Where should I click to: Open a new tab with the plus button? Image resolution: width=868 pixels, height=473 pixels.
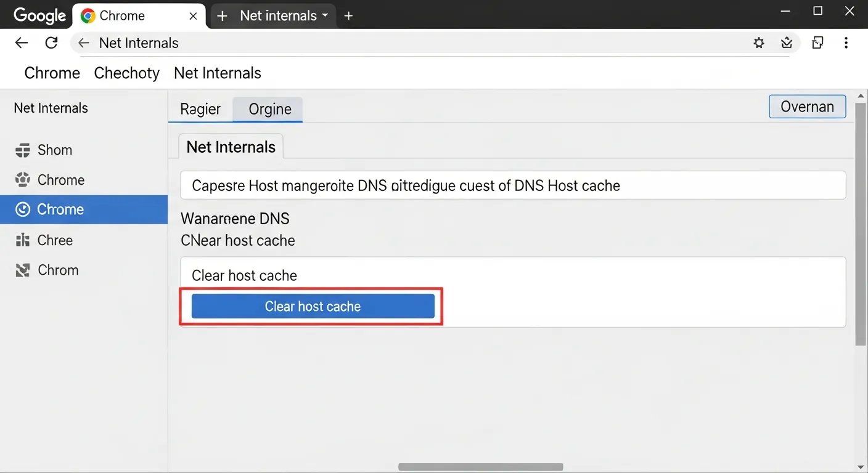pyautogui.click(x=348, y=16)
